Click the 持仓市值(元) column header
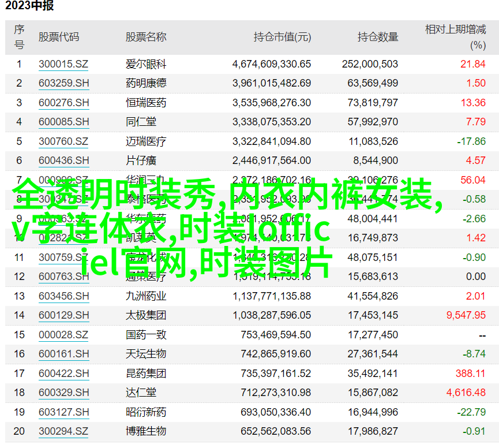 [x=282, y=38]
